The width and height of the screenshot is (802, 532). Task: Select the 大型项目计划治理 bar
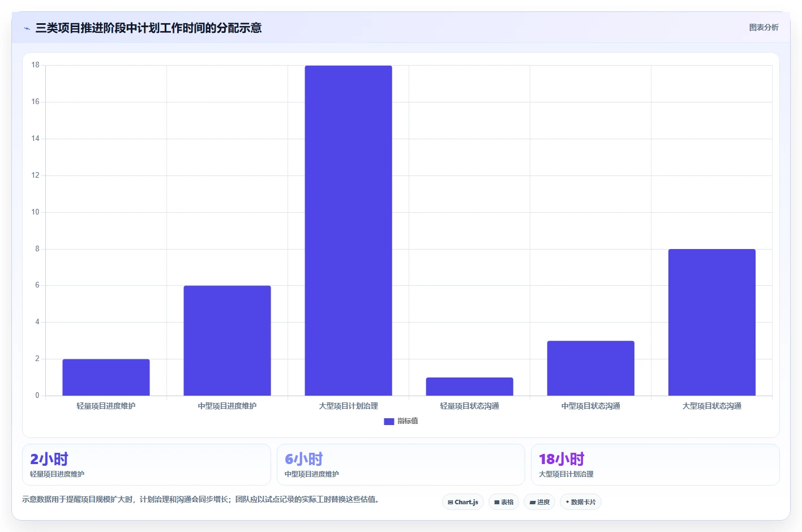pos(348,230)
